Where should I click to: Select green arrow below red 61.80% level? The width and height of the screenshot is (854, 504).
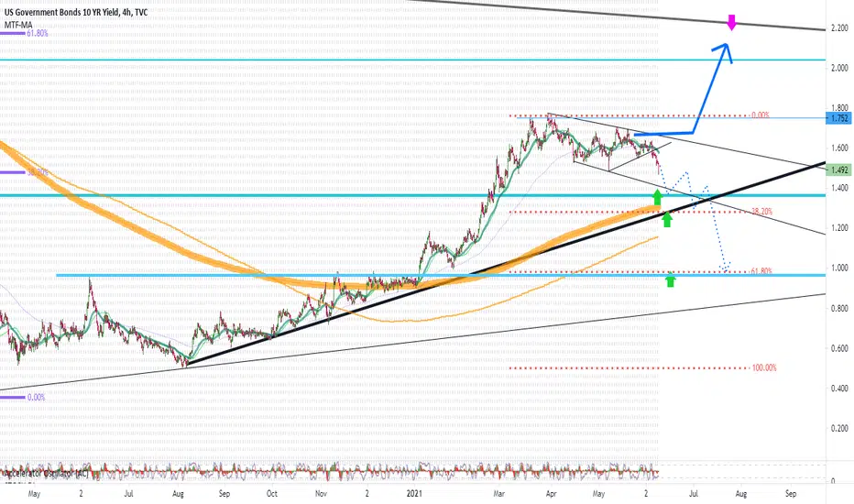[671, 280]
